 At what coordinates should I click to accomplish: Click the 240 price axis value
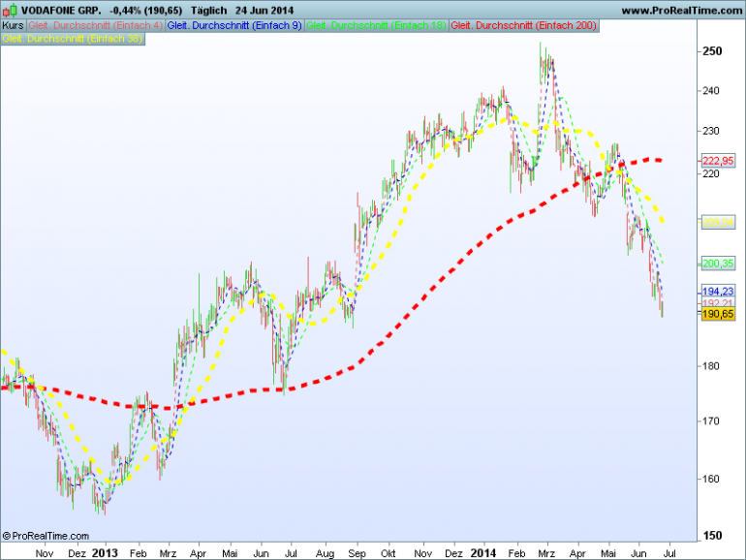click(x=711, y=91)
